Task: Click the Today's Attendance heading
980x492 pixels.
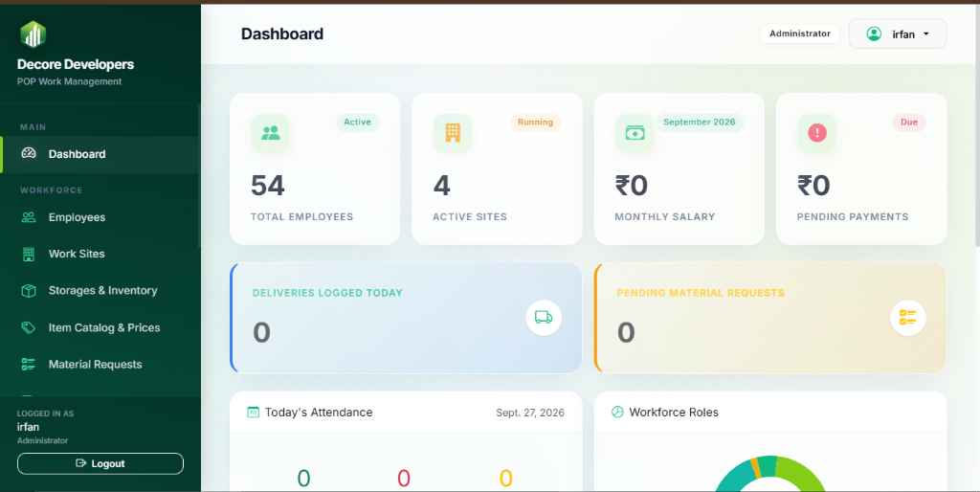Action: click(x=319, y=412)
